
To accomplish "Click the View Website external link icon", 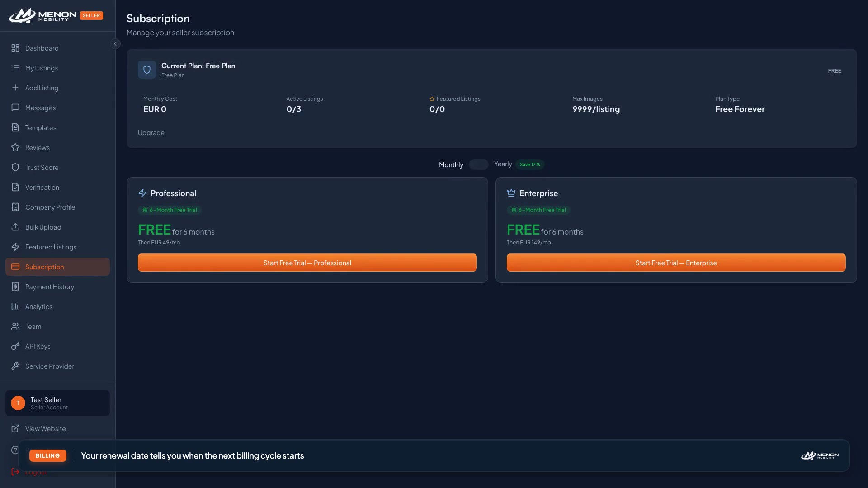I will pyautogui.click(x=15, y=428).
